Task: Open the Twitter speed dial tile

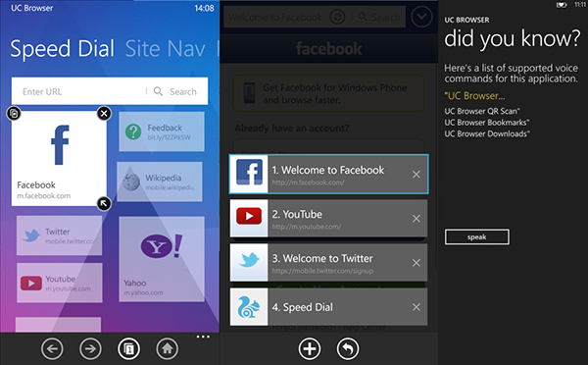Action: pyautogui.click(x=59, y=235)
